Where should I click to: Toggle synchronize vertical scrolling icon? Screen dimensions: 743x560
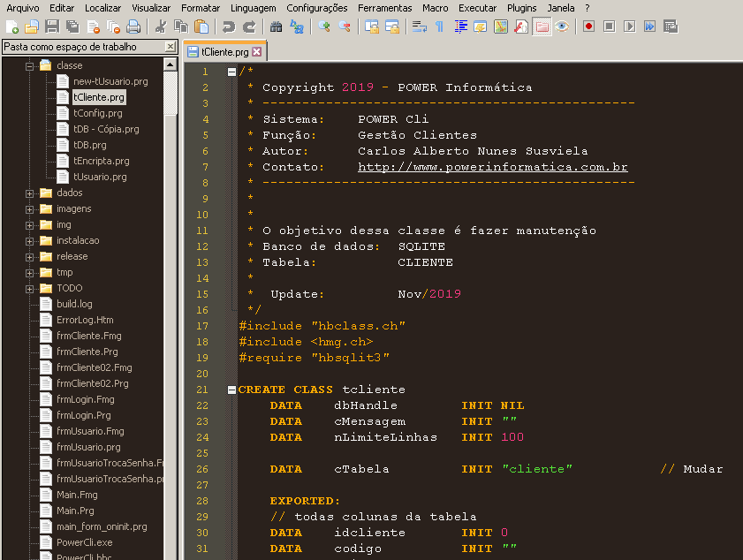pos(371,26)
